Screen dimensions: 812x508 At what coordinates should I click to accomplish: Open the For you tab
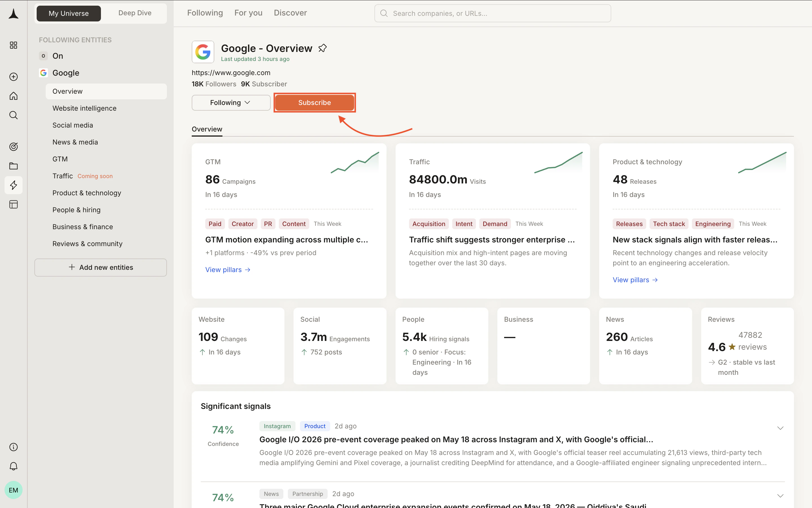tap(248, 13)
